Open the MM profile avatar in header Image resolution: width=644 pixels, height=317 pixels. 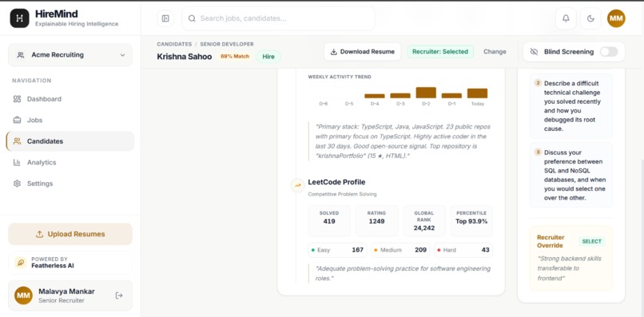tap(616, 18)
